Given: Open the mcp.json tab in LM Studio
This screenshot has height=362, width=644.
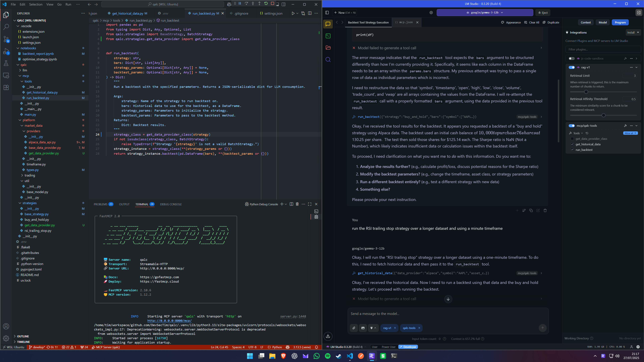Looking at the screenshot, I should click(406, 22).
